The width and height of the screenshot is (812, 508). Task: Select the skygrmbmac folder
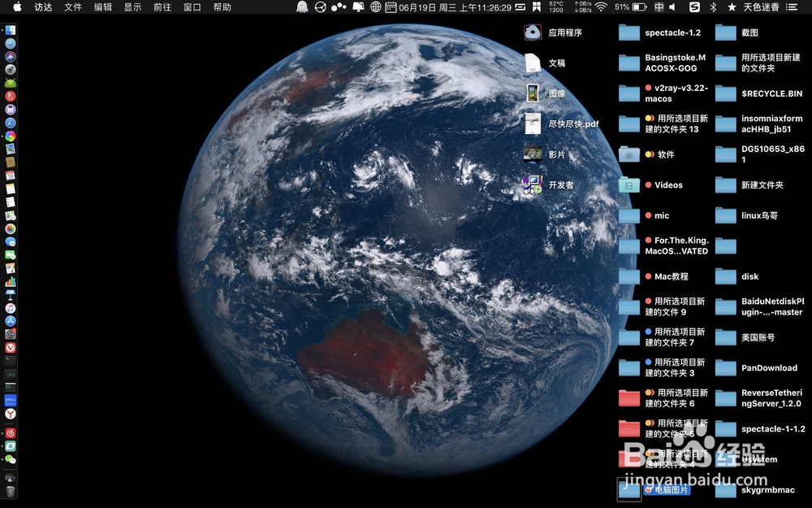[754, 490]
